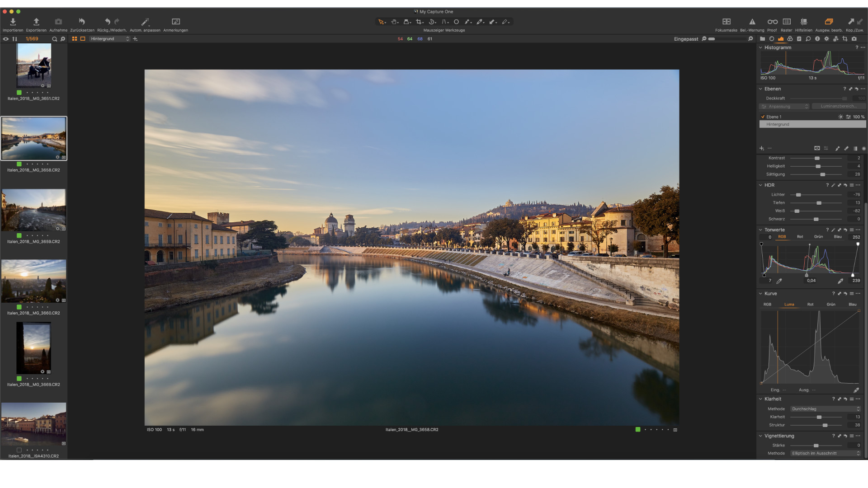Screen dimensions: 868x488
Task: Toggle the Proof glasses icon
Action: click(772, 22)
